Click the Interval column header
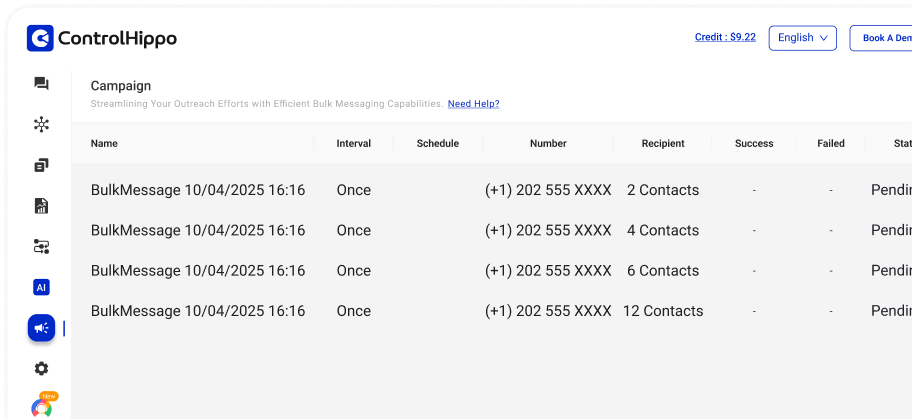This screenshot has width=912, height=419. [353, 144]
